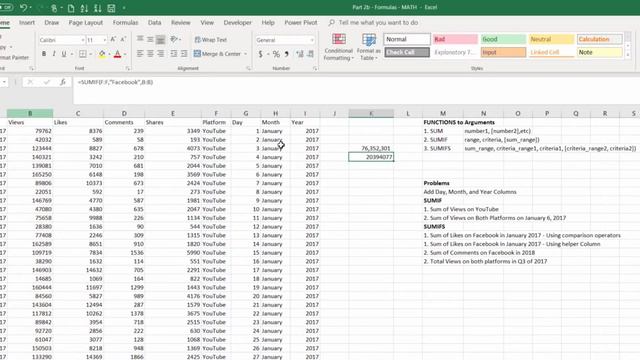Toggle Wrap Text on the selected cell
This screenshot has width=640, height=360.
tap(211, 40)
